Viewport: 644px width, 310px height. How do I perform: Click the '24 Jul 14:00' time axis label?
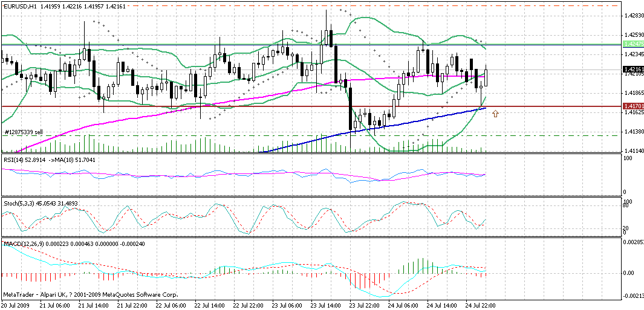click(441, 306)
